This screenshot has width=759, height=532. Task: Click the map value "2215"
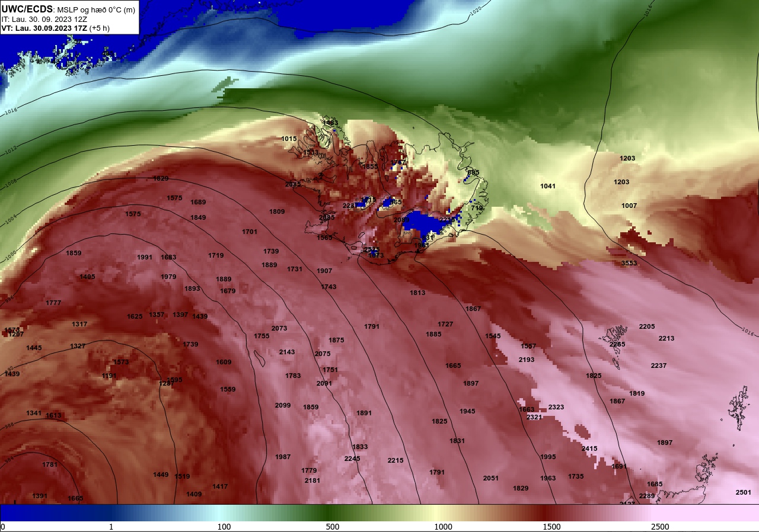click(x=396, y=460)
